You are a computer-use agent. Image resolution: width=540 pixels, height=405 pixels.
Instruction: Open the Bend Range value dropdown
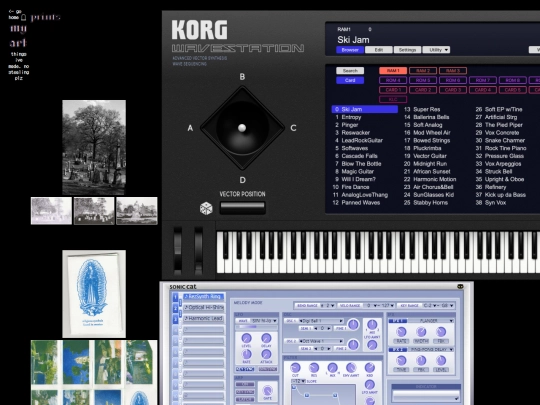coord(328,305)
